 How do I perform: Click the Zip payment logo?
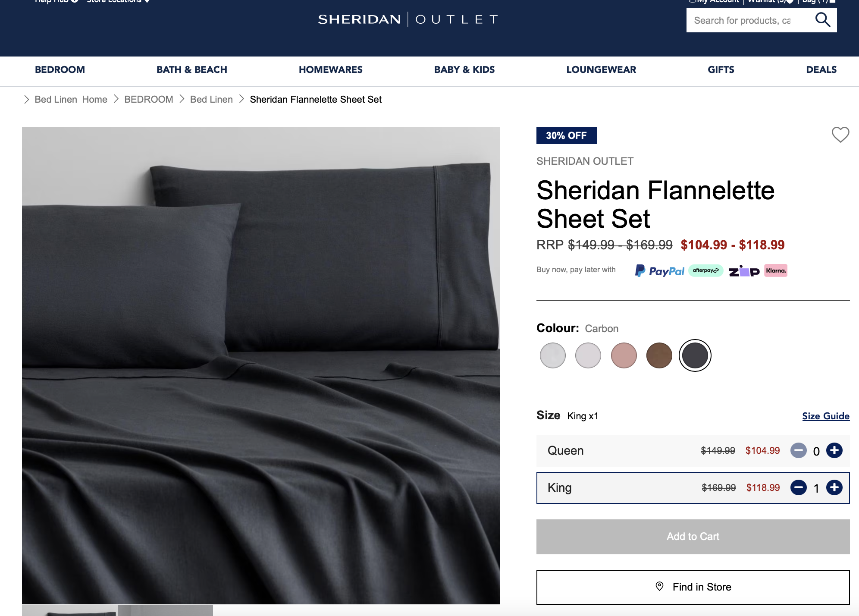[744, 271]
